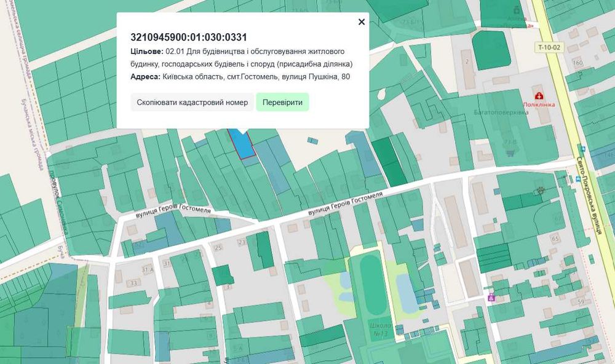Screen dimensions: 615x364
Task: Click the Поліклініка red medical icon
Action: [x=539, y=96]
